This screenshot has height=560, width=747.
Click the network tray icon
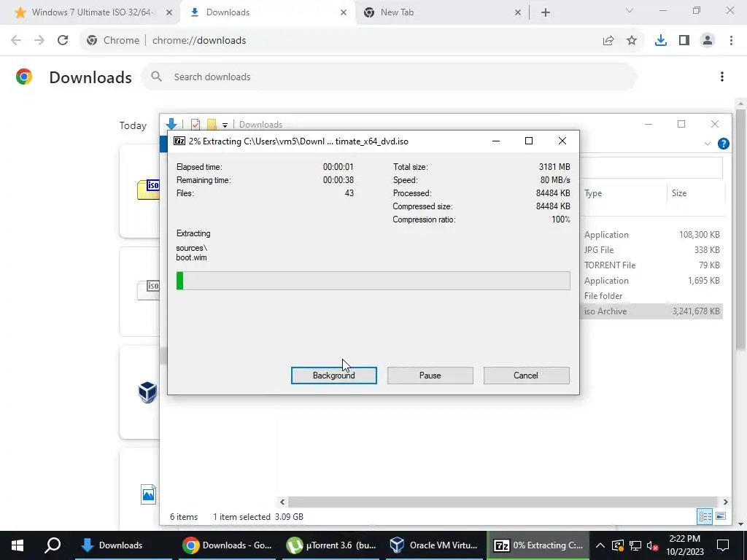pyautogui.click(x=635, y=545)
